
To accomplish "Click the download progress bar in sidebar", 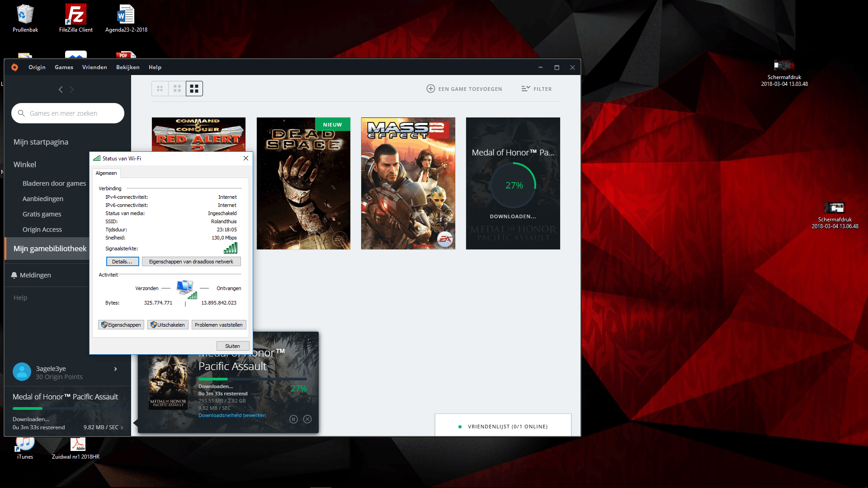I will [67, 408].
